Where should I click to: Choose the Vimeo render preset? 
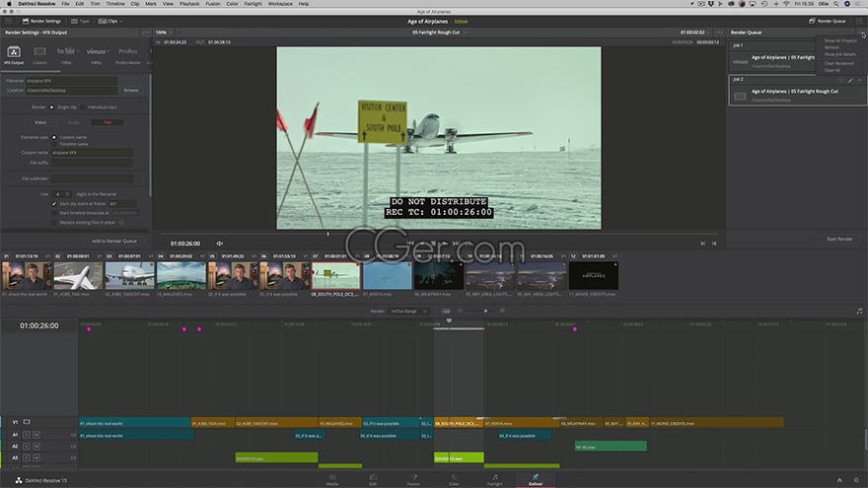(97, 55)
